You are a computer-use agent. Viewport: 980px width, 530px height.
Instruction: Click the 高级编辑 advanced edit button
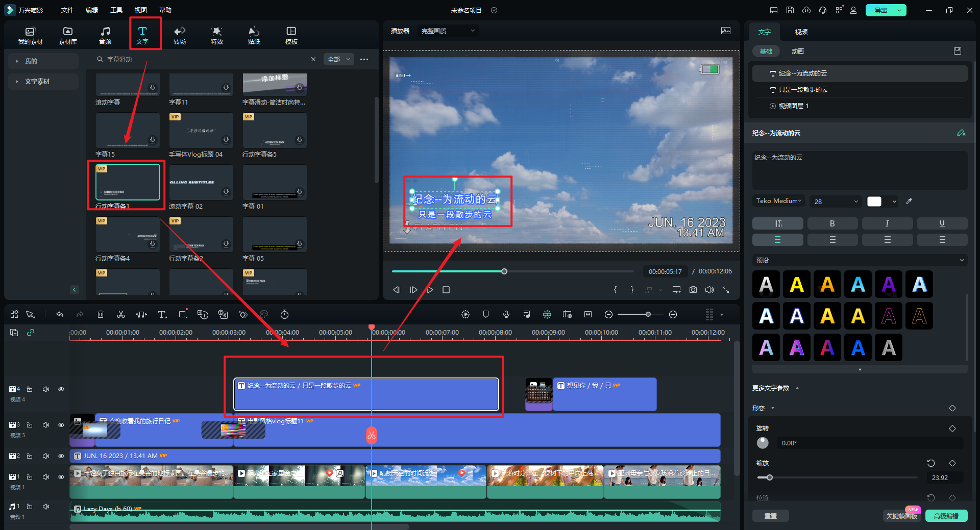(x=946, y=516)
